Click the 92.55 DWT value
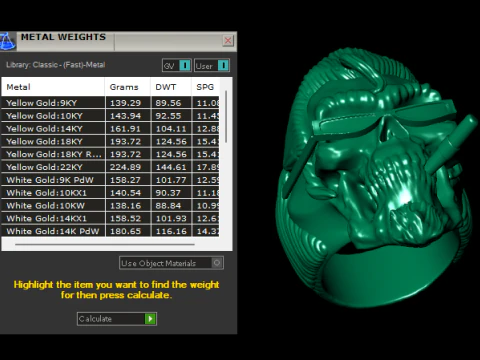This screenshot has width=480, height=360. point(168,116)
